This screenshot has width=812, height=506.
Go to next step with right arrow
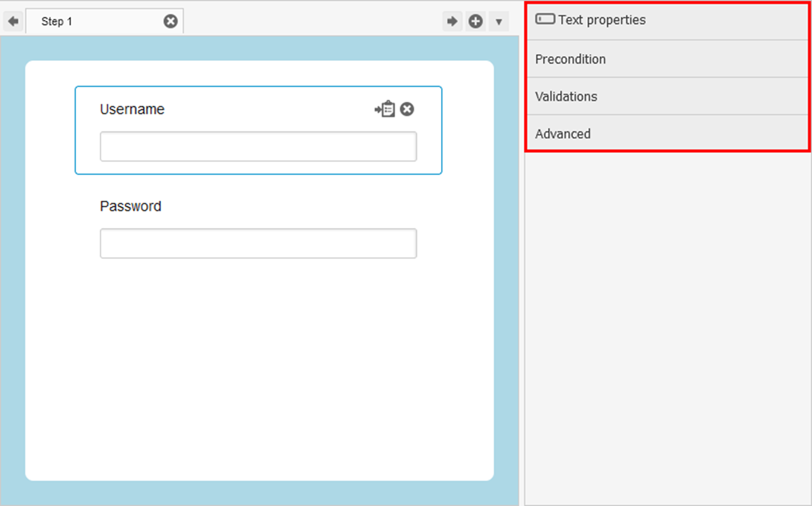[452, 22]
